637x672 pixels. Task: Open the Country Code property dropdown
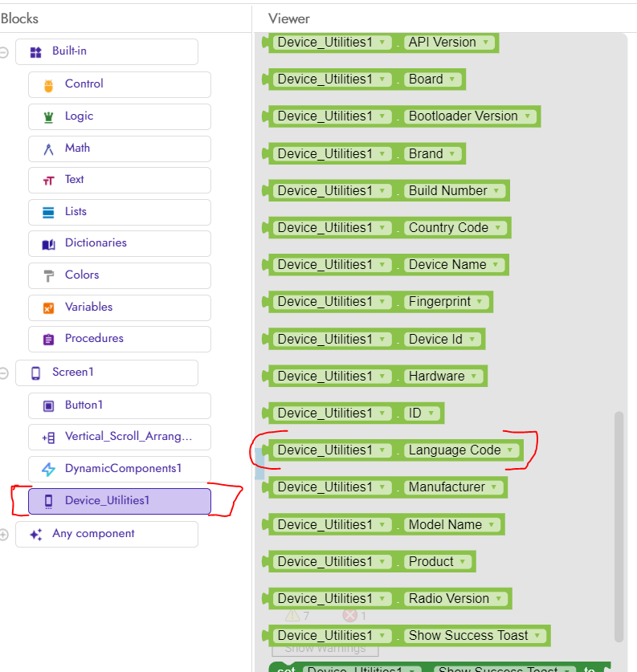(x=498, y=228)
